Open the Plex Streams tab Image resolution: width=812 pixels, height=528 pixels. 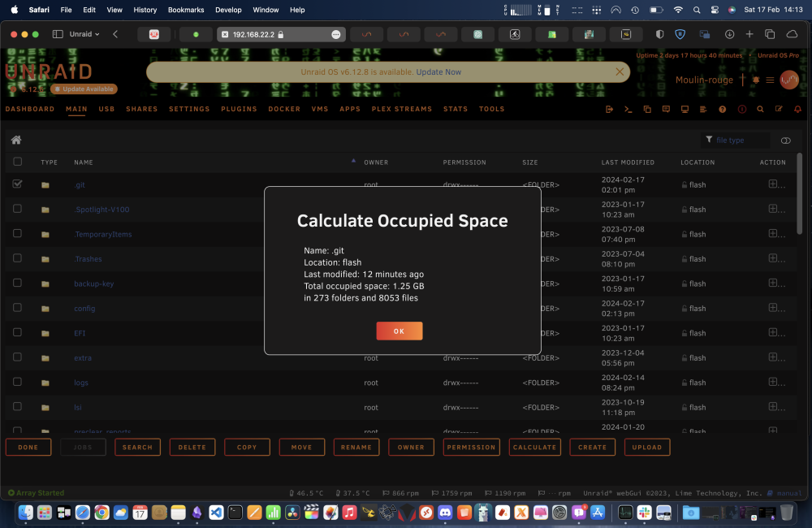[401, 110]
